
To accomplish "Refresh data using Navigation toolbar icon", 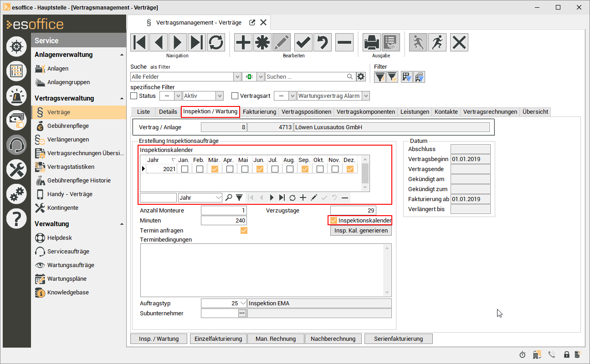I will point(216,42).
